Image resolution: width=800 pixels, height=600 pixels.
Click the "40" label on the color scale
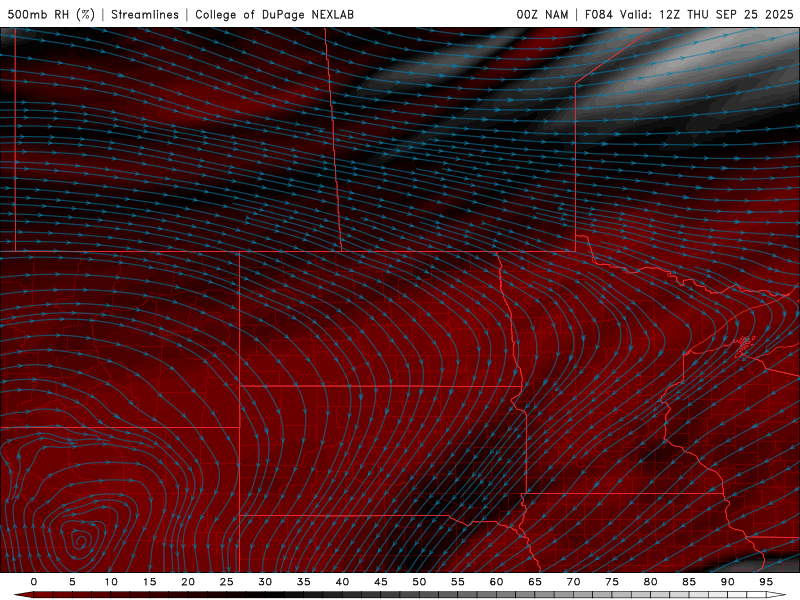[x=342, y=582]
